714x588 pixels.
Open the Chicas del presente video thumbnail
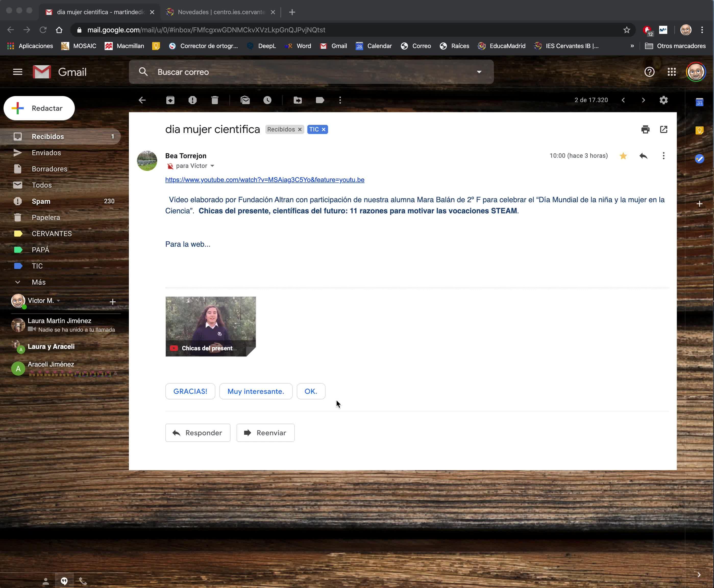210,326
